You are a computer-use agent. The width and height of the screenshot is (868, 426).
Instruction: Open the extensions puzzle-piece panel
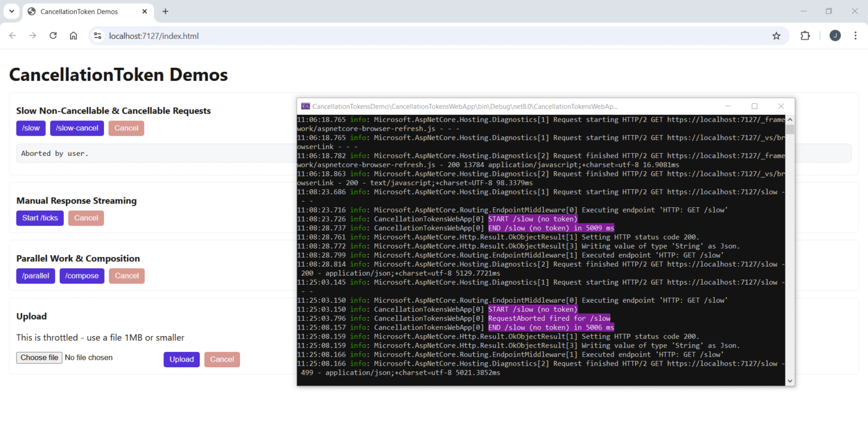click(805, 36)
